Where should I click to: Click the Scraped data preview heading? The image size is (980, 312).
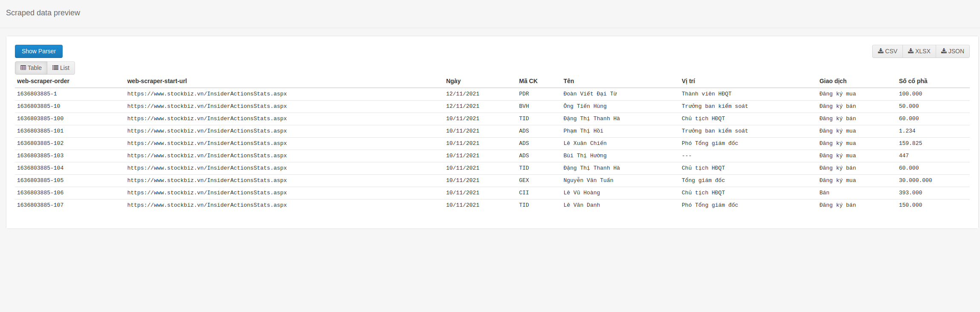point(43,13)
